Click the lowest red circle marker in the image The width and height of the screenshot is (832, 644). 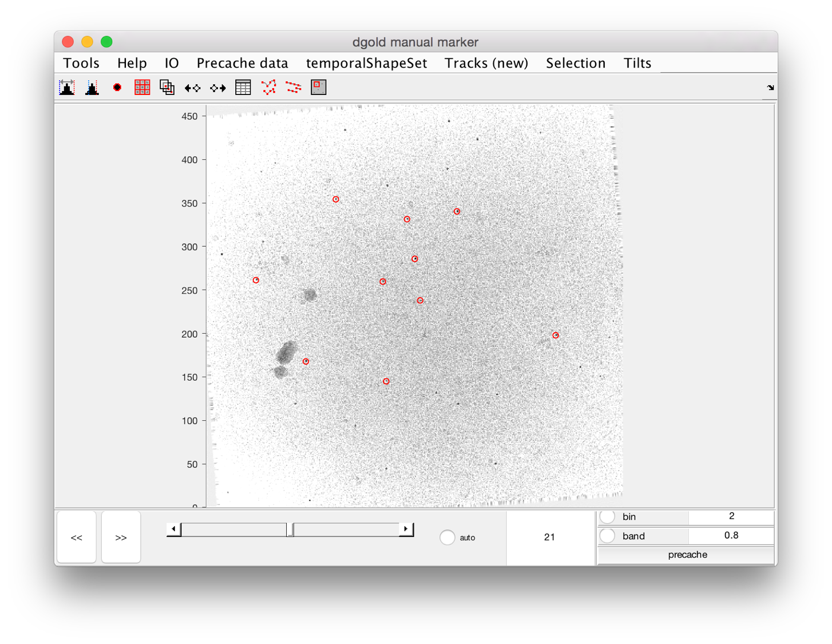click(x=386, y=381)
